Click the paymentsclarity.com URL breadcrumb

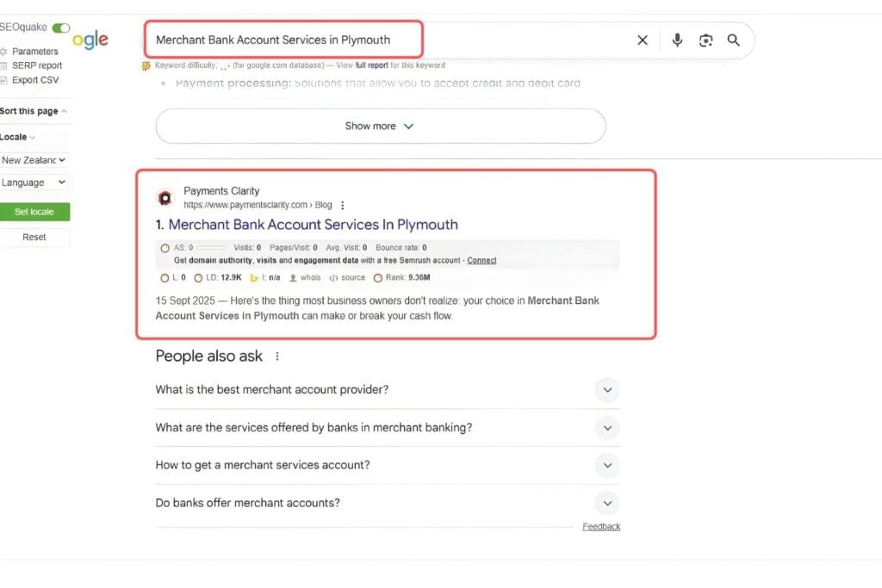click(258, 205)
